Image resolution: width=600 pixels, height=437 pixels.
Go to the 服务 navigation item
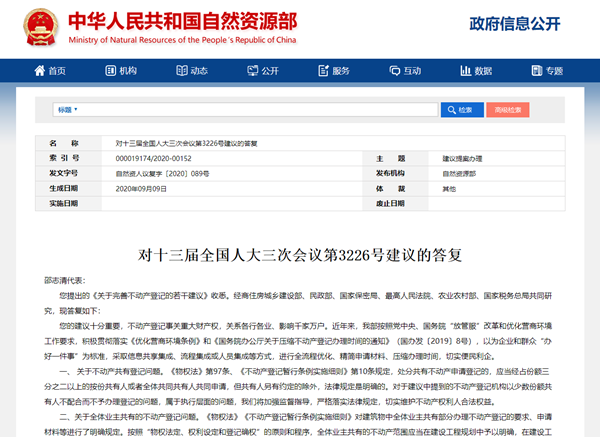click(342, 71)
